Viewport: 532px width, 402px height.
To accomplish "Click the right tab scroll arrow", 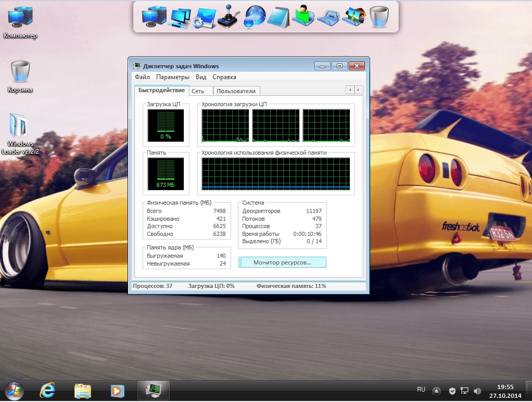I will coord(359,90).
